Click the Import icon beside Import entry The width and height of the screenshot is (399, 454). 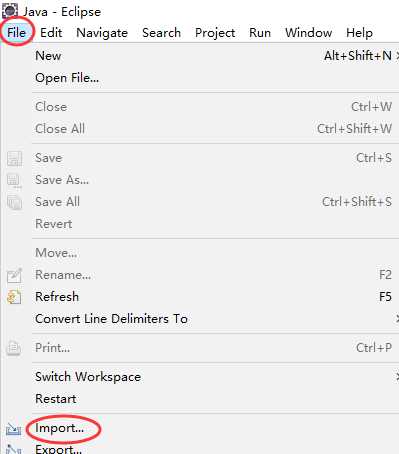pos(14,429)
